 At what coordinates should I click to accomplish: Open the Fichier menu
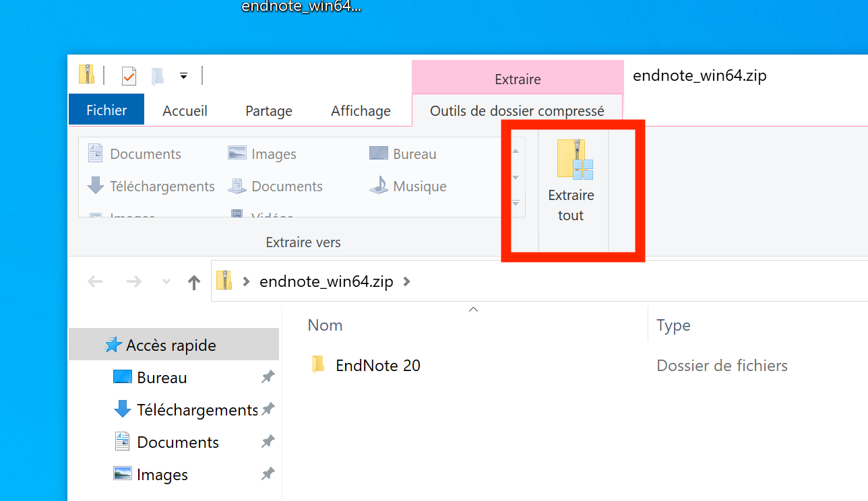pyautogui.click(x=106, y=110)
